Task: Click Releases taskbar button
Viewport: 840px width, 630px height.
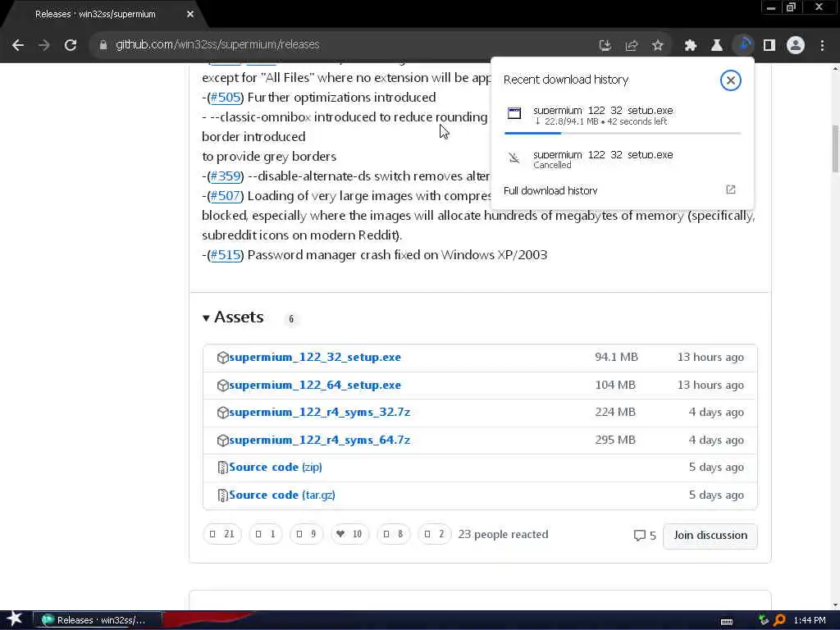Action: 98,620
